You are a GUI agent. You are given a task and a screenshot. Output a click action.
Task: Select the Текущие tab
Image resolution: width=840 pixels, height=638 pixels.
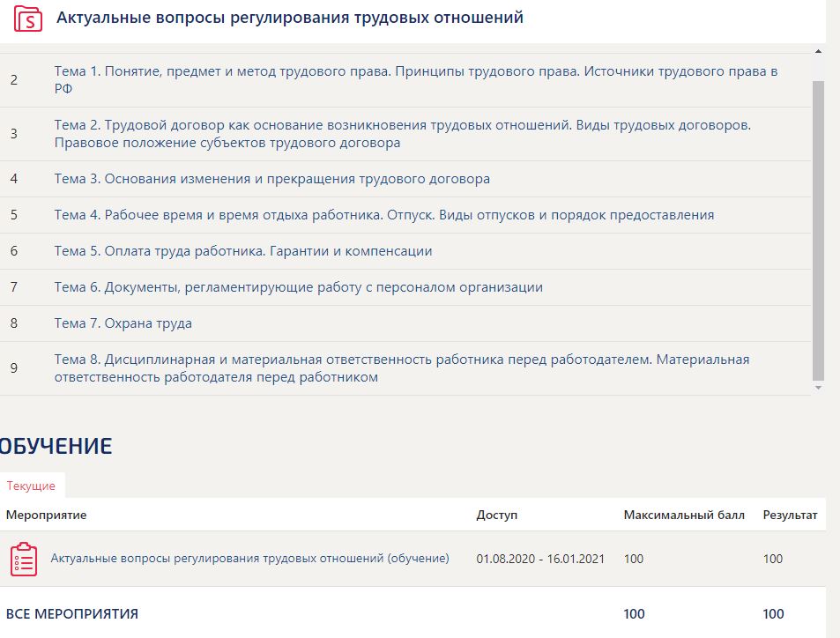(x=31, y=486)
